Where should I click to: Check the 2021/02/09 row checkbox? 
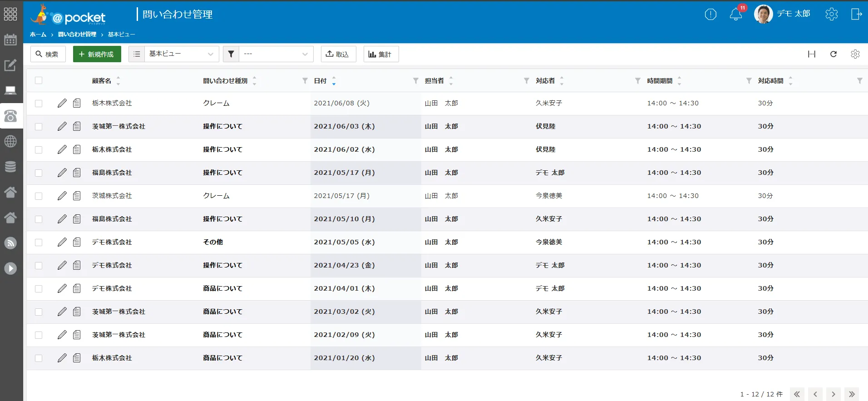[x=39, y=335]
